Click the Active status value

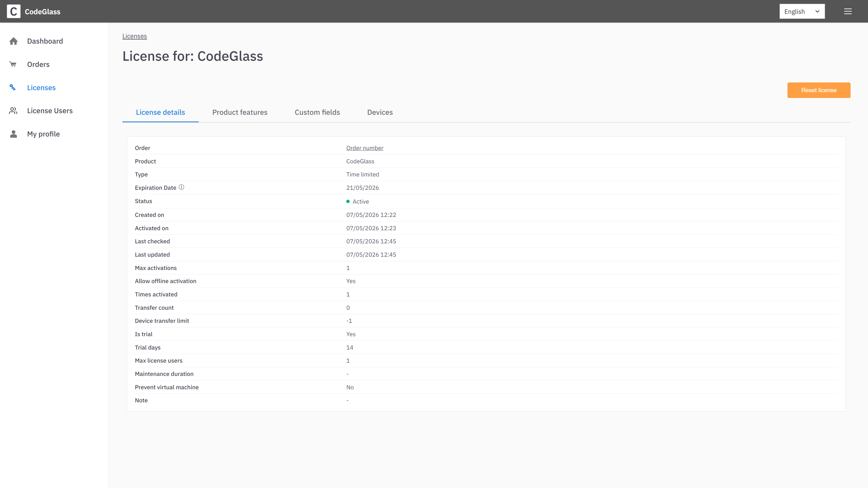click(x=361, y=201)
